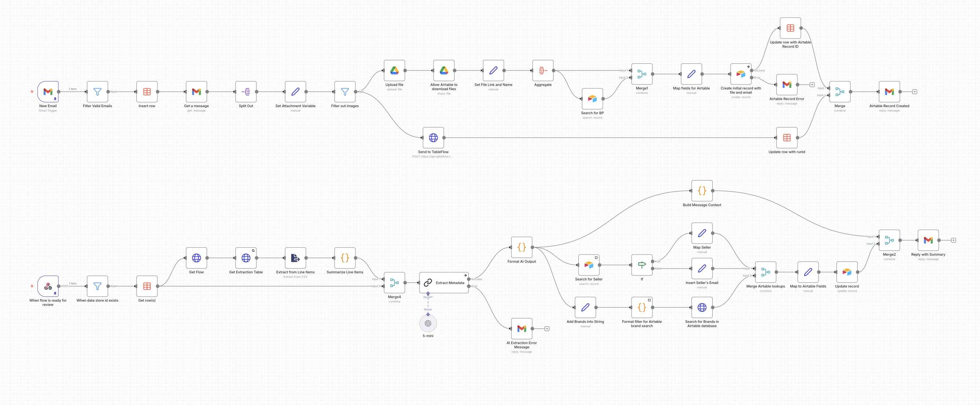Open the Build Message Context node
The width and height of the screenshot is (980, 405).
702,190
